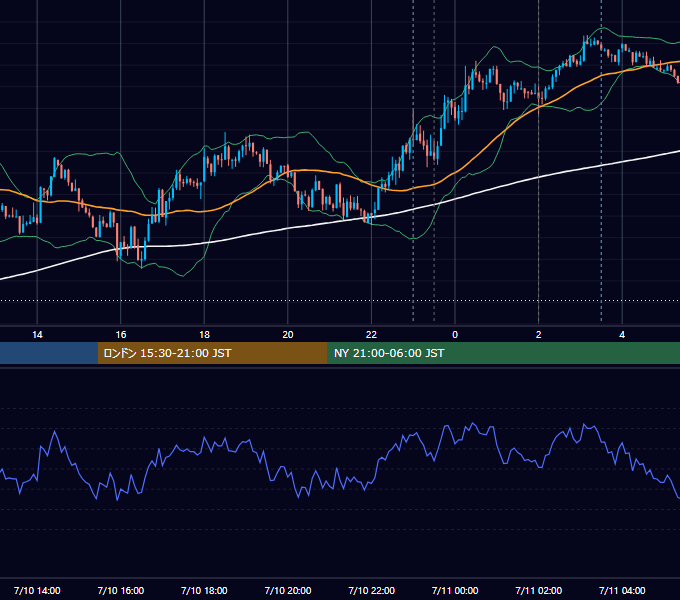680x600 pixels.
Task: Click the 2 hour label on price chart axis
Action: (x=539, y=335)
